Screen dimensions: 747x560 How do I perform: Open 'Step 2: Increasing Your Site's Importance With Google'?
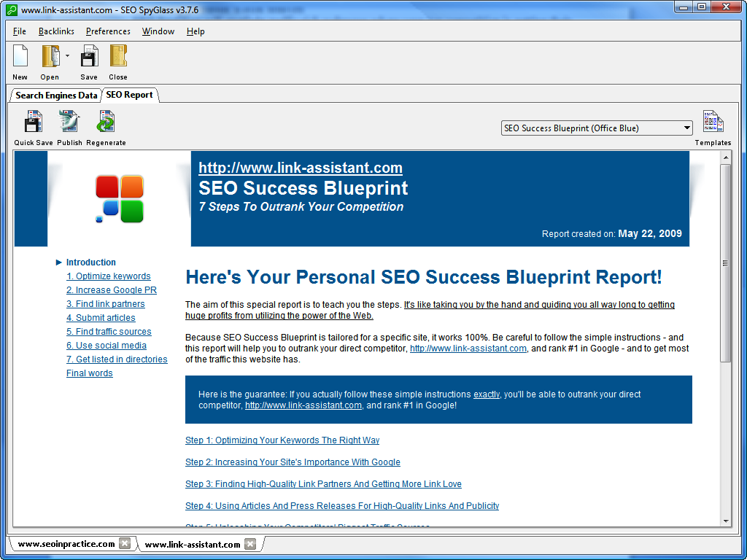click(x=293, y=462)
